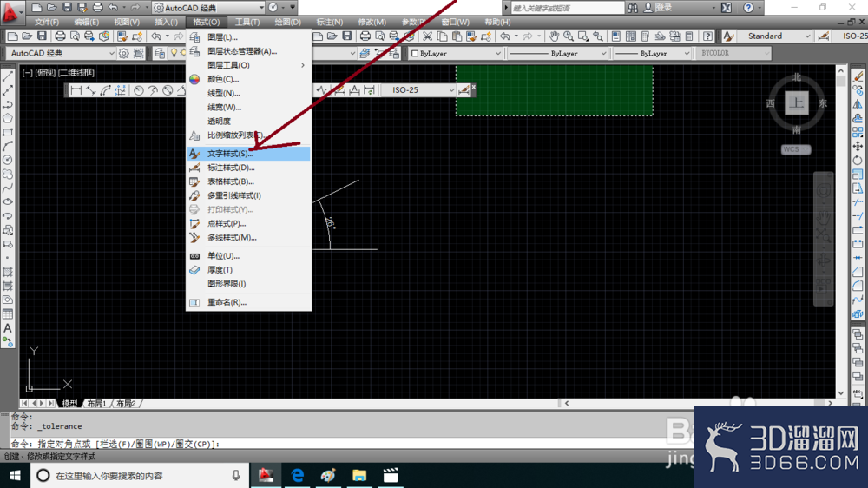Open the 帮助(H) menu
868x488 pixels.
[x=497, y=23]
